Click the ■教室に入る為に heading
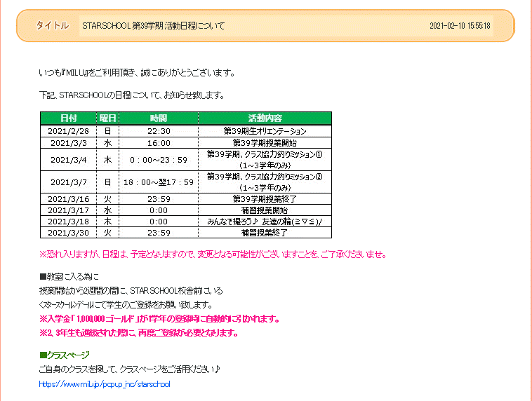This screenshot has height=401, width=532. pyautogui.click(x=69, y=277)
